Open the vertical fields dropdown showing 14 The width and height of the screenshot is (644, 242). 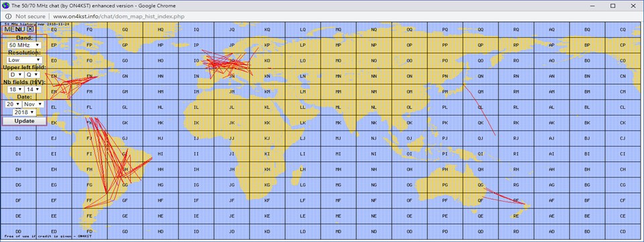[32, 89]
